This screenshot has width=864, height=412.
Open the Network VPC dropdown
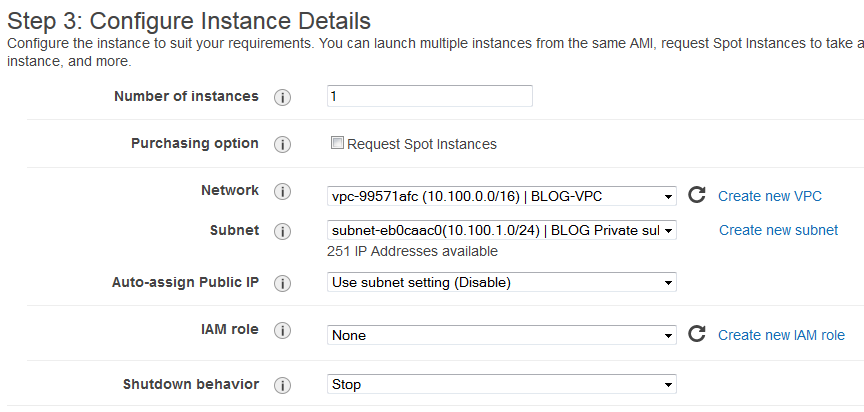click(x=501, y=196)
